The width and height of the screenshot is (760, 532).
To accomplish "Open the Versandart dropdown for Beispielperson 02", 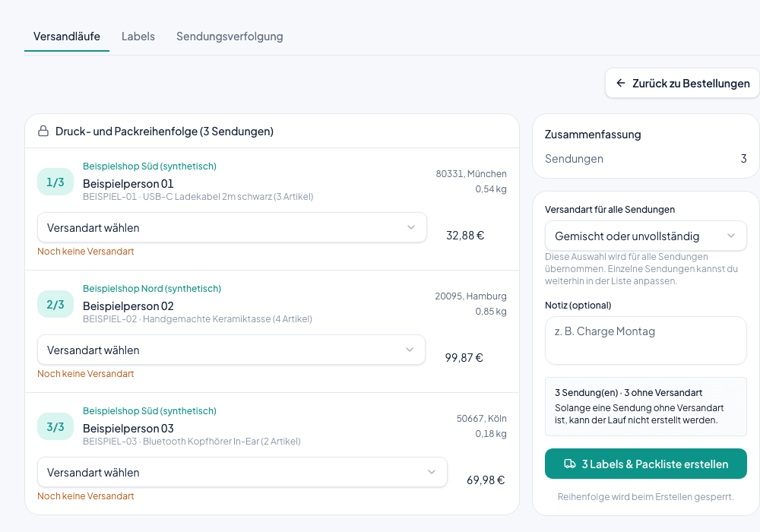I will pyautogui.click(x=231, y=350).
